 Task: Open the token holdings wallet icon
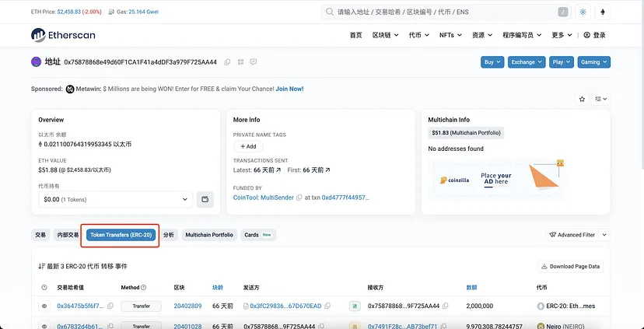[205, 200]
